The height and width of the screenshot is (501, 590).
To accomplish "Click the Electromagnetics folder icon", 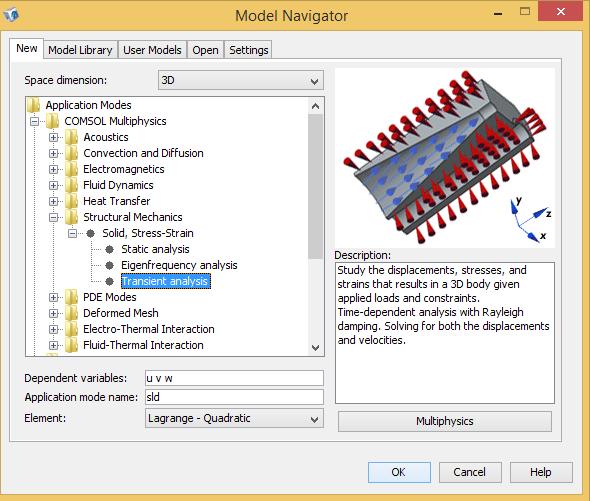I will (x=71, y=169).
